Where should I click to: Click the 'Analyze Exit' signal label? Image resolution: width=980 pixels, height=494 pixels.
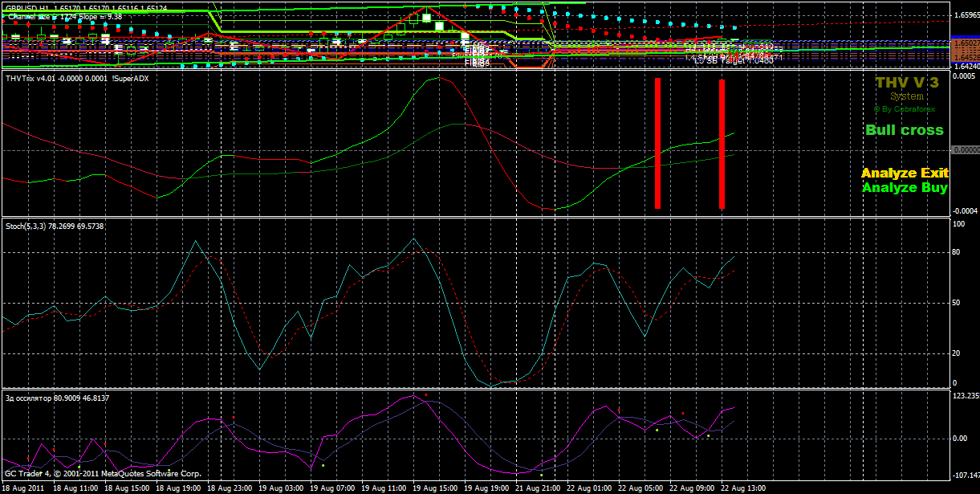(905, 173)
